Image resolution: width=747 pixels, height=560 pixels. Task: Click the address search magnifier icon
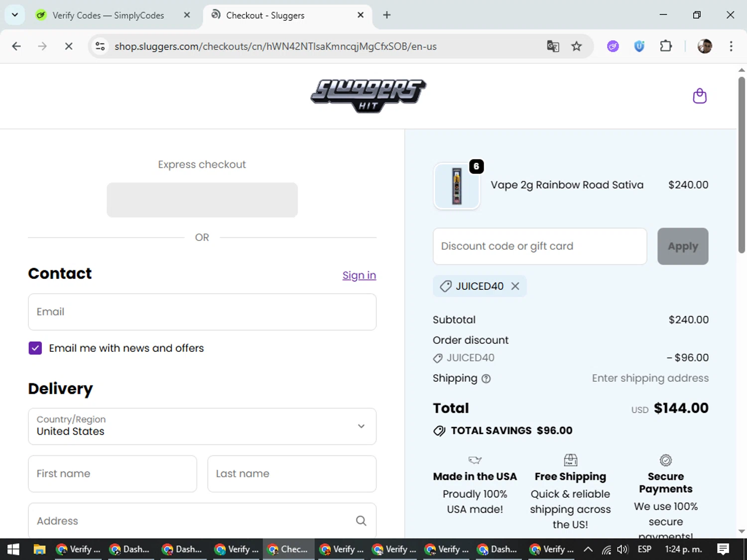coord(361,521)
